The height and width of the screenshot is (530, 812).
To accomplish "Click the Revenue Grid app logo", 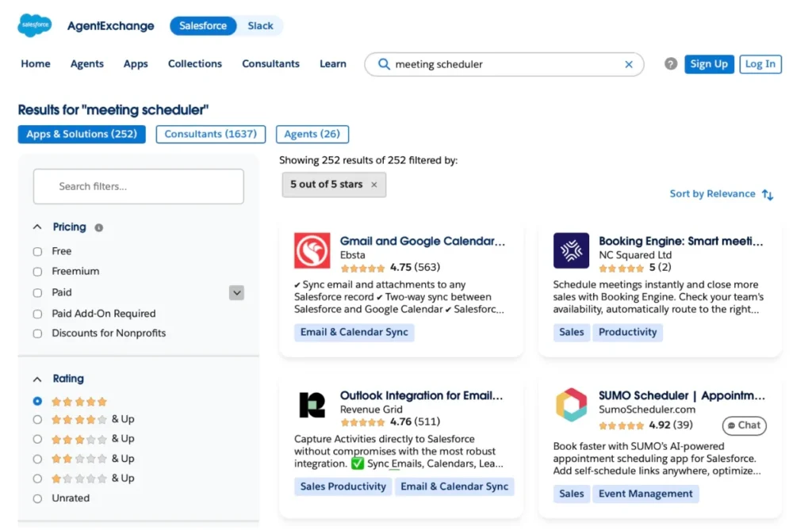I will pyautogui.click(x=312, y=405).
